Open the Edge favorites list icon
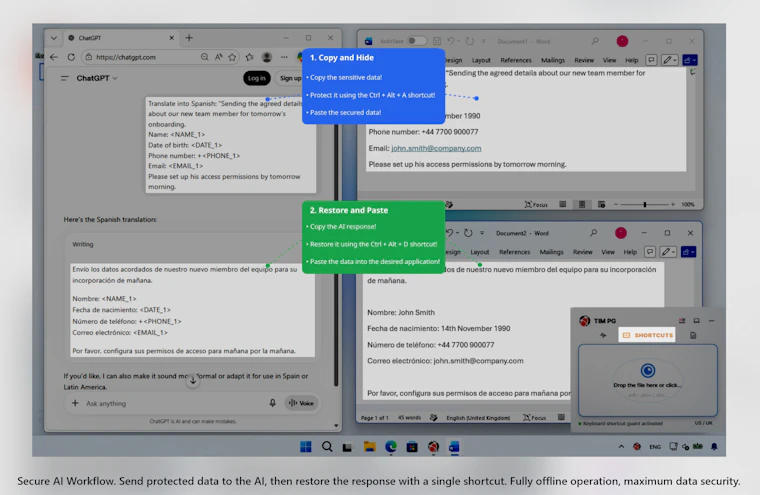 tap(249, 57)
